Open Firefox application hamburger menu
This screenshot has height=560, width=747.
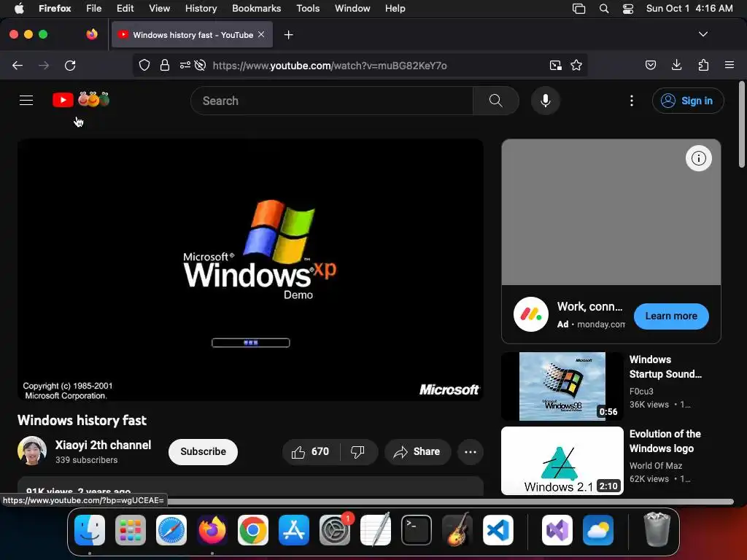pyautogui.click(x=729, y=65)
